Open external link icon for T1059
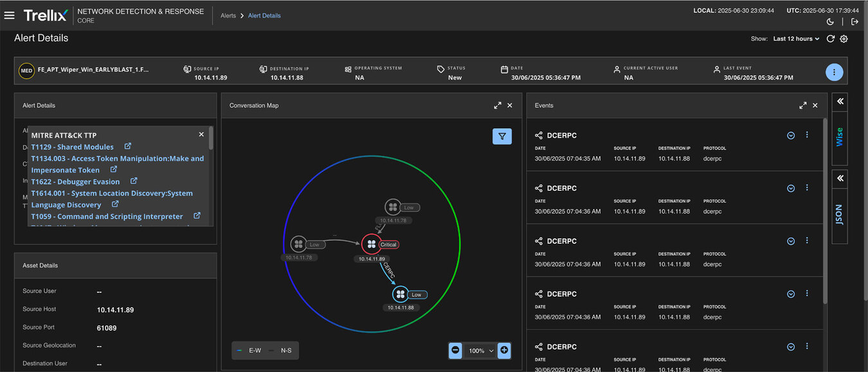 (x=197, y=216)
